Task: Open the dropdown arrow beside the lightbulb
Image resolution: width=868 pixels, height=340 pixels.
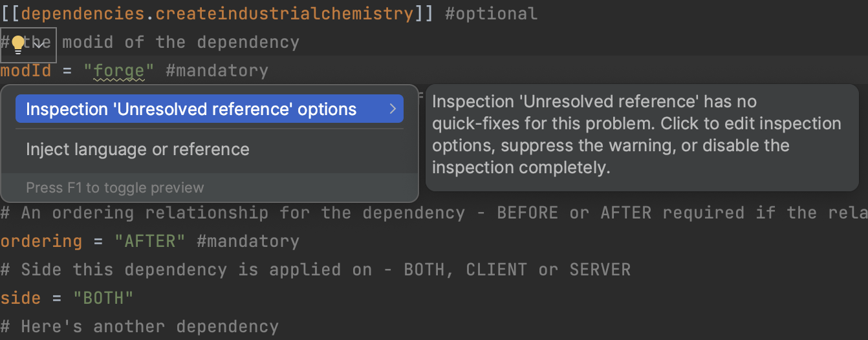Action: (x=40, y=45)
